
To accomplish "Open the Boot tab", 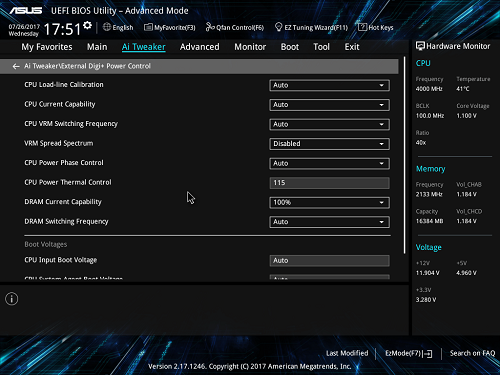I will 290,47.
